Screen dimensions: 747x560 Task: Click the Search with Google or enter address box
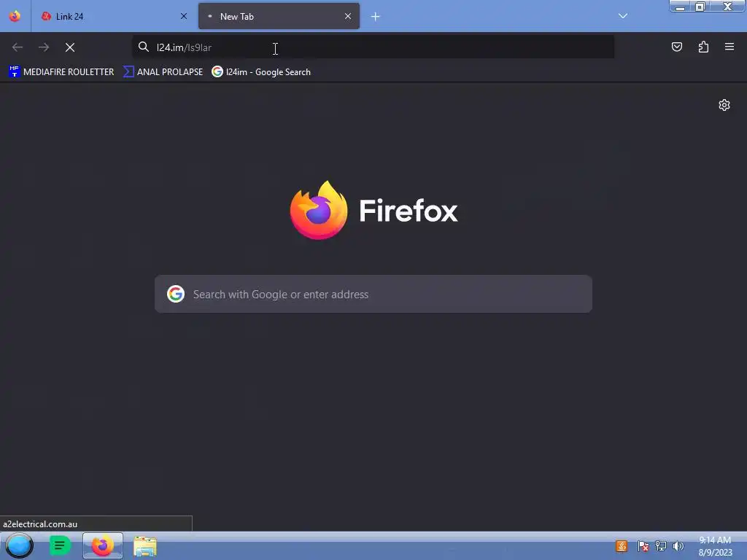point(373,294)
